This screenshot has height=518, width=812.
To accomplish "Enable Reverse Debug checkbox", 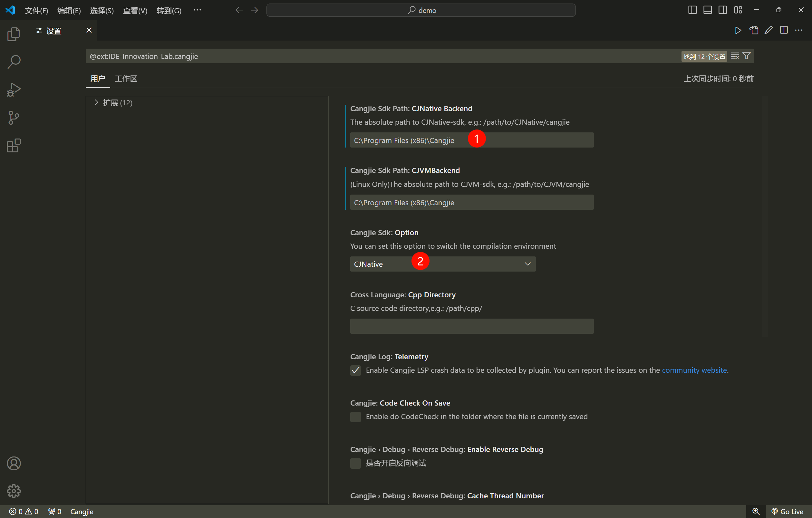I will pyautogui.click(x=355, y=463).
